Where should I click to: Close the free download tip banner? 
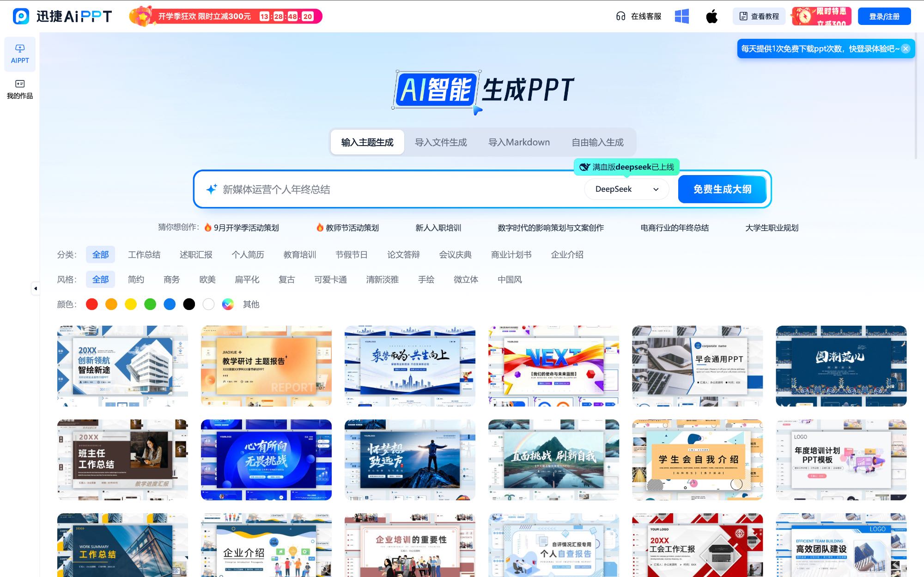(x=906, y=49)
